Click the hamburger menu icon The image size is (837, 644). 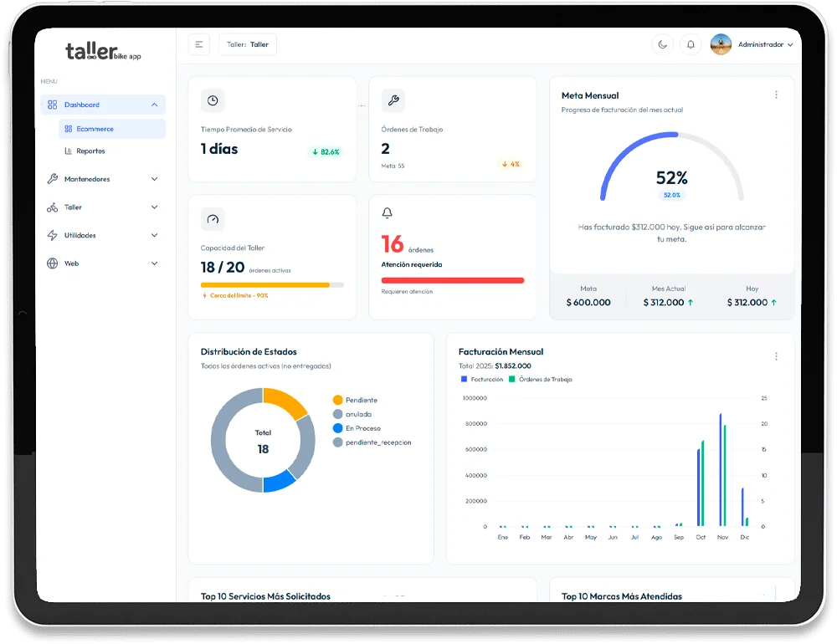click(x=198, y=44)
